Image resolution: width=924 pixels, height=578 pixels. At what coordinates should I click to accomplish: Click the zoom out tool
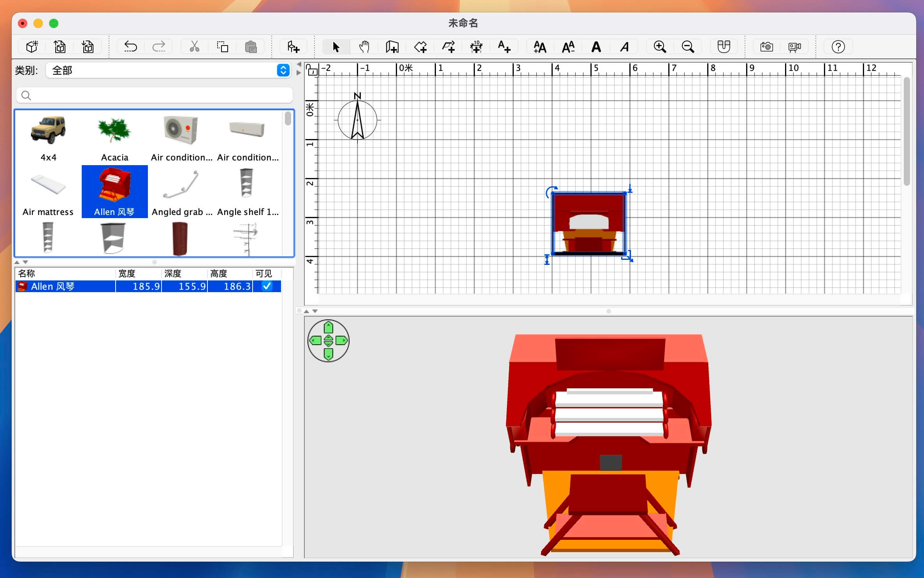[x=688, y=46]
